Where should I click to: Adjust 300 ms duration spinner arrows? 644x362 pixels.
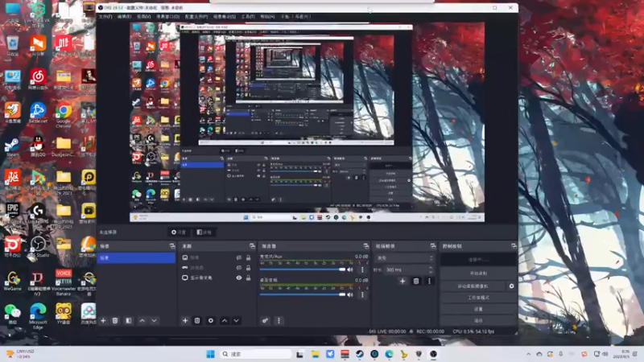[431, 269]
